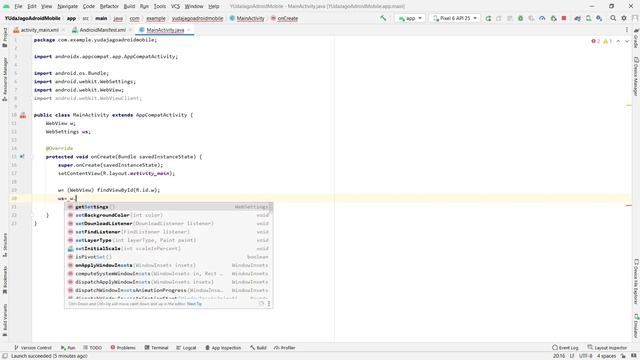Open the Resource Manager side panel
The width and height of the screenshot is (640, 360).
click(x=5, y=79)
